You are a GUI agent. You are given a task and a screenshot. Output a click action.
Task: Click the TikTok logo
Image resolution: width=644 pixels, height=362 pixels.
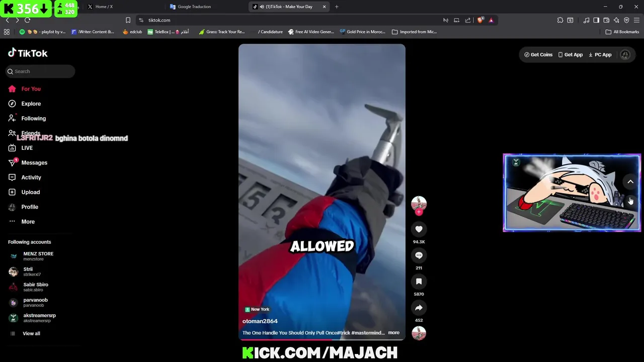point(28,53)
